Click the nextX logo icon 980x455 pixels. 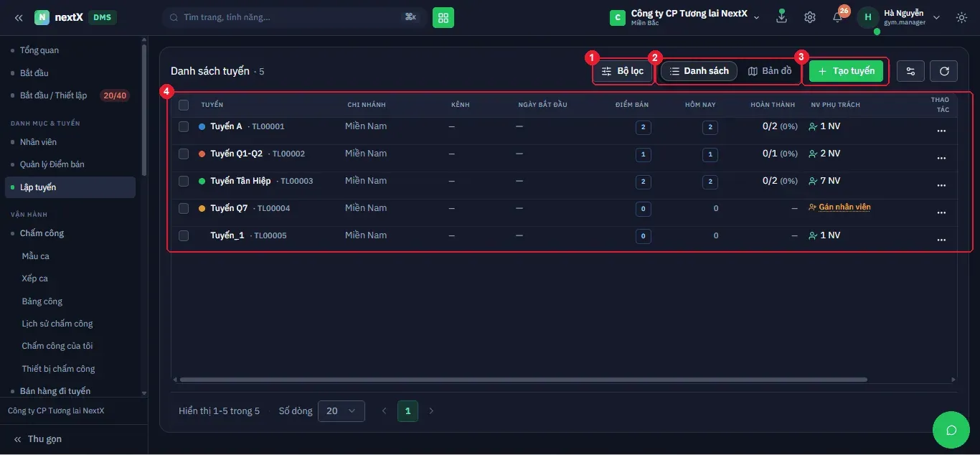click(x=42, y=17)
